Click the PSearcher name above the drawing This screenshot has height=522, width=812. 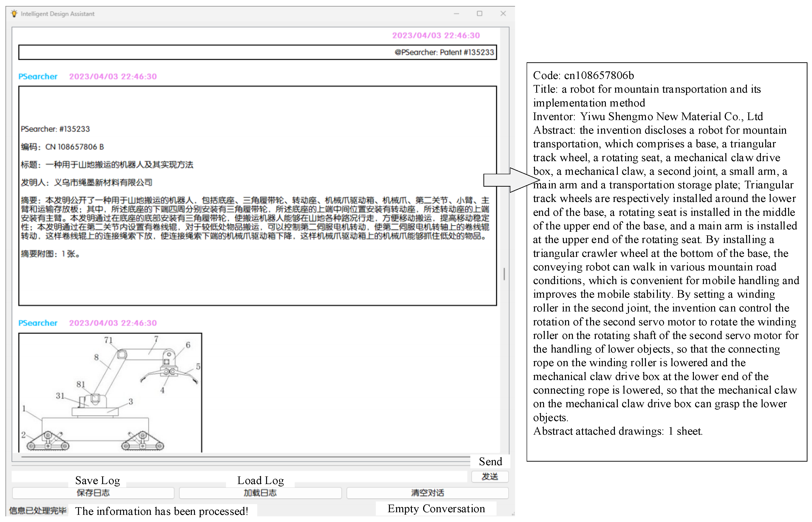click(x=38, y=323)
